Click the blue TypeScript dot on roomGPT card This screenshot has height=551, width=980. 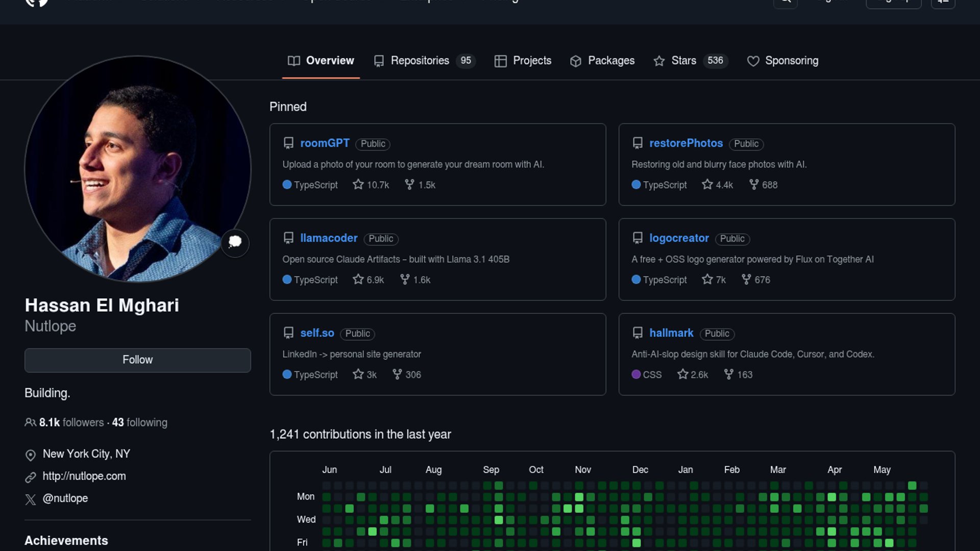tap(287, 184)
